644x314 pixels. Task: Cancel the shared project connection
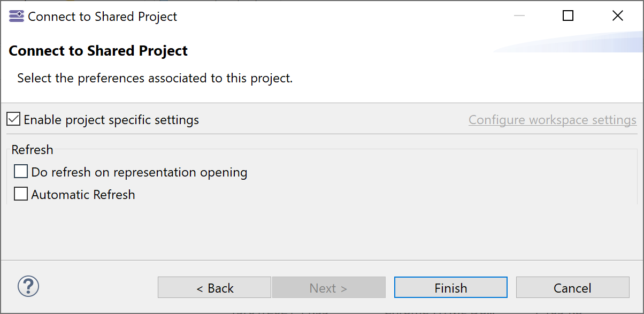(x=572, y=288)
